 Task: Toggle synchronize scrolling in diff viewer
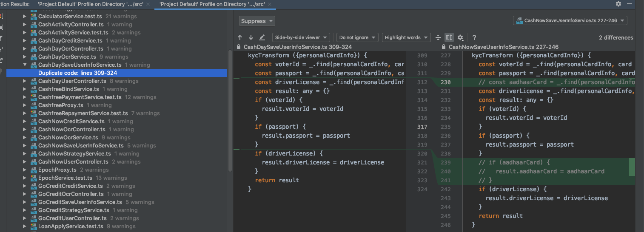point(449,37)
